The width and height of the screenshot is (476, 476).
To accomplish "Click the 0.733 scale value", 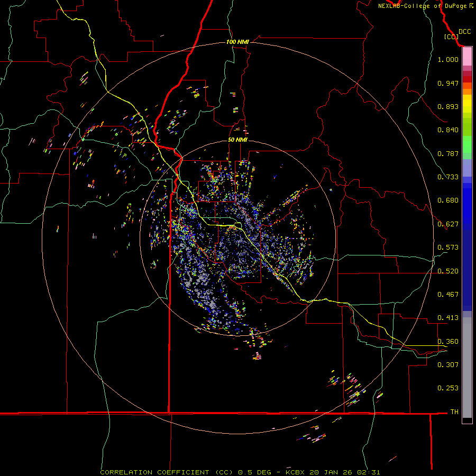I will tap(448, 177).
